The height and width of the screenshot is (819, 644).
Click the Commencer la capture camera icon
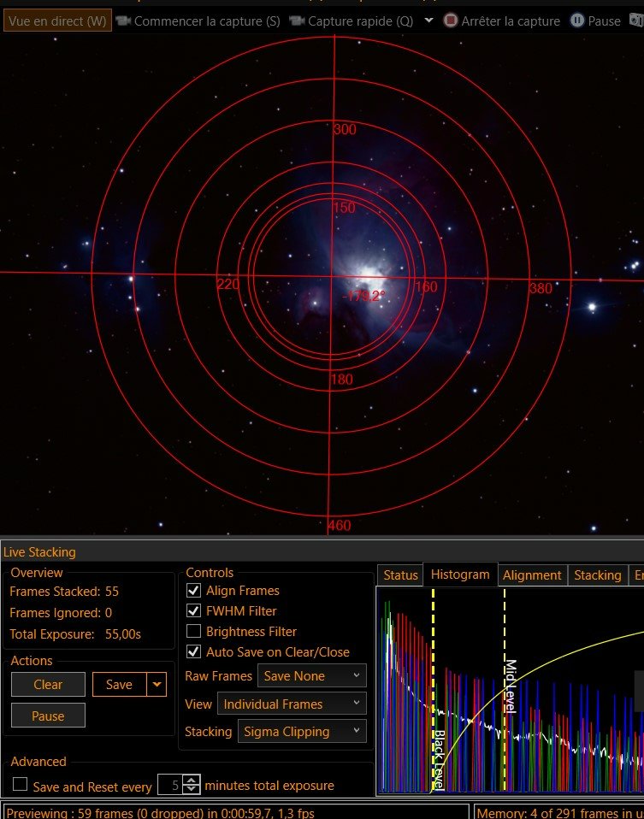point(122,21)
